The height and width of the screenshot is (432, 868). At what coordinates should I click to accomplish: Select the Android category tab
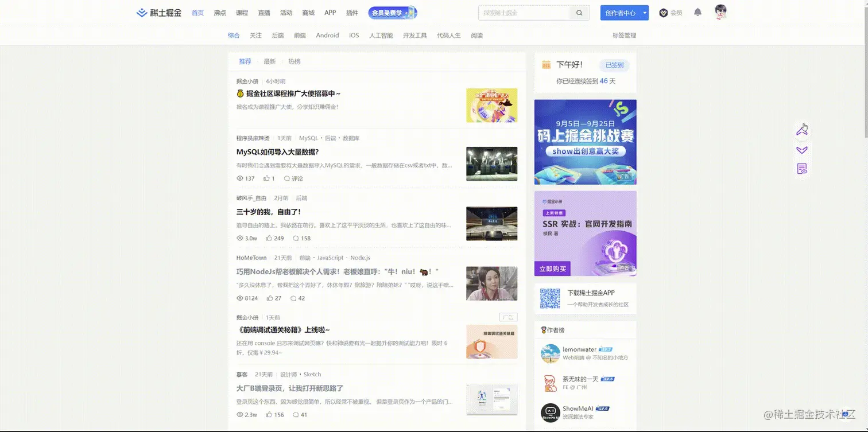[x=327, y=35]
